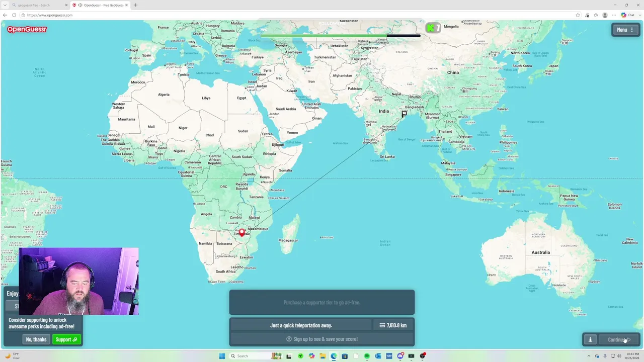Open Outlook from the taskbar
This screenshot has height=362, width=644.
pyautogui.click(x=378, y=356)
